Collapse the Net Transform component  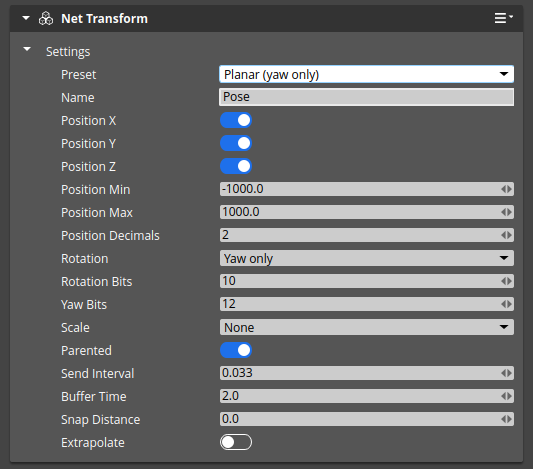(x=26, y=18)
